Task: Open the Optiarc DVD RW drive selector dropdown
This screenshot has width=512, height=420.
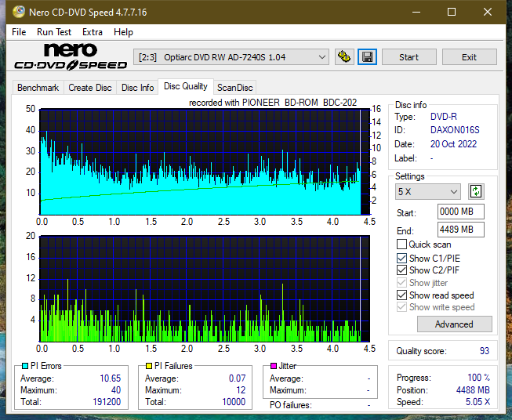Action: coord(231,57)
